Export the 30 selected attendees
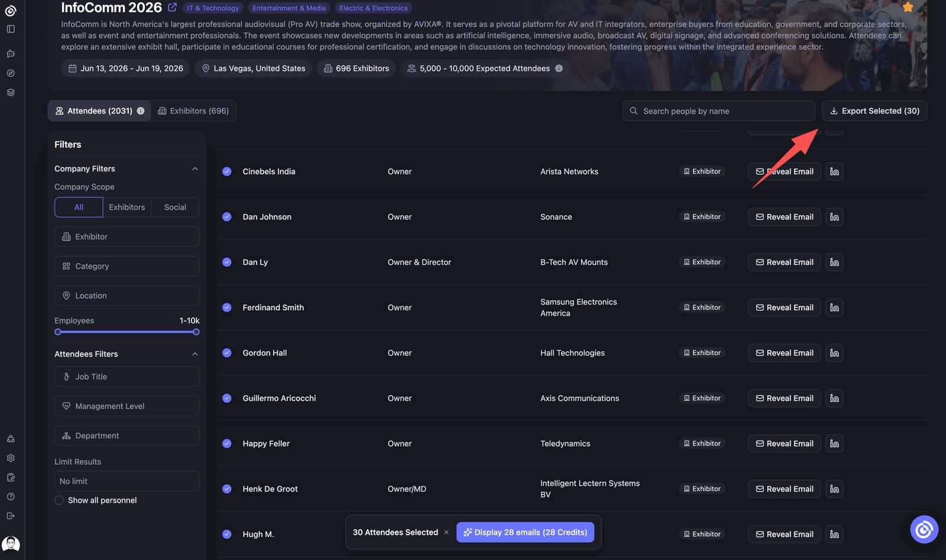Screen dimensions: 946x560 coord(874,111)
